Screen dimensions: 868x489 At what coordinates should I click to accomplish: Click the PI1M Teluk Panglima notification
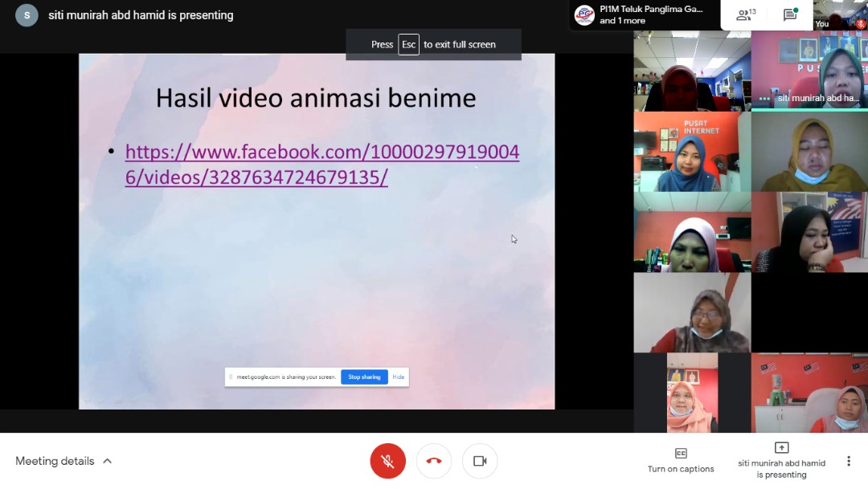[x=651, y=14]
